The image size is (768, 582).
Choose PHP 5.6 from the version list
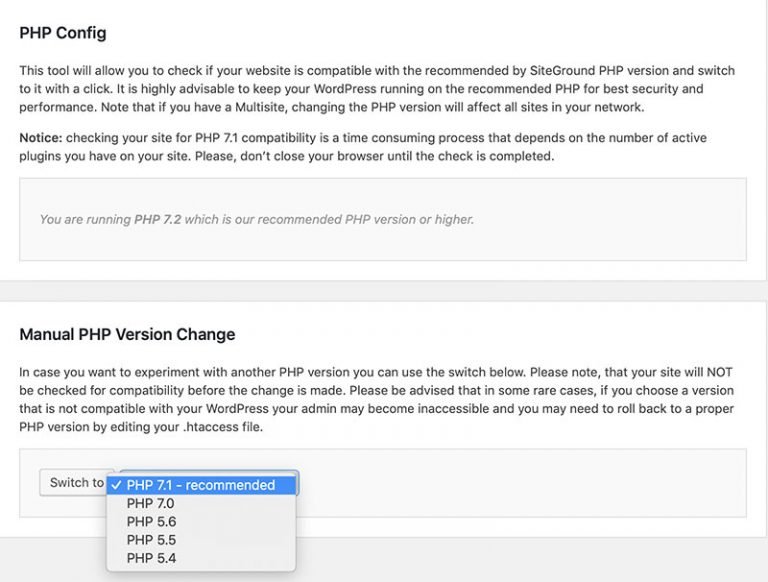click(201, 522)
